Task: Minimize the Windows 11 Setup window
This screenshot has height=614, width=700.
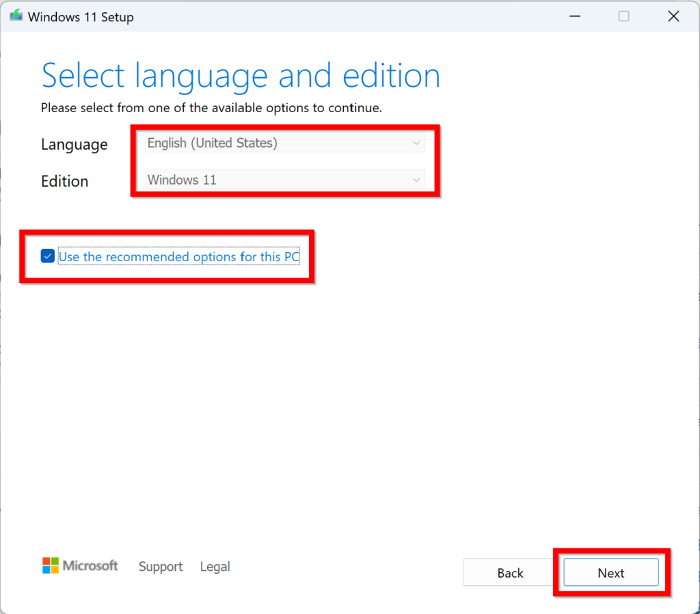Action: click(x=574, y=16)
